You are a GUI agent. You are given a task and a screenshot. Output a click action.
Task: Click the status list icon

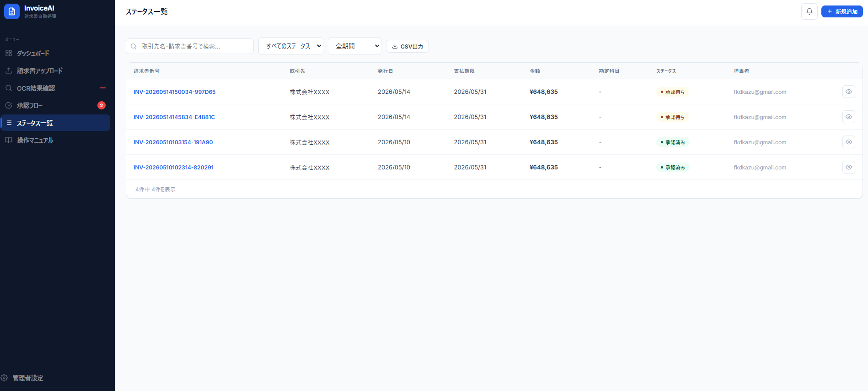click(9, 123)
